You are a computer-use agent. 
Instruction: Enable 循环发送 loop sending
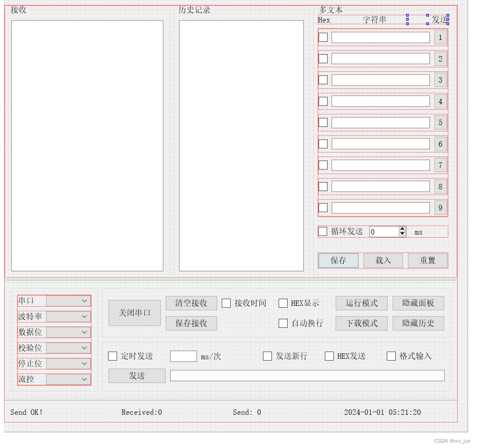(x=322, y=231)
